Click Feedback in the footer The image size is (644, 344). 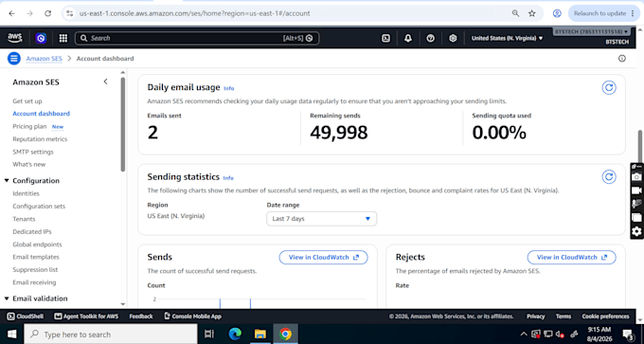click(x=141, y=317)
